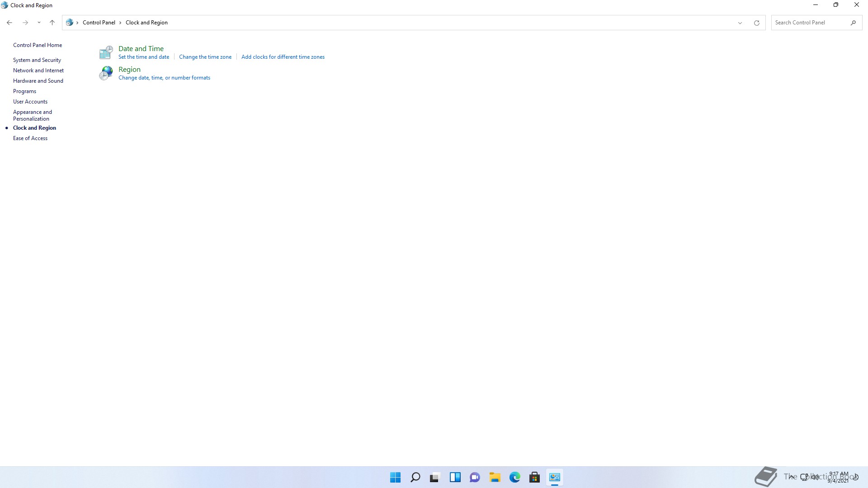Expand breadcrumb arrow before Control Panel
This screenshot has width=868, height=488.
click(x=77, y=23)
